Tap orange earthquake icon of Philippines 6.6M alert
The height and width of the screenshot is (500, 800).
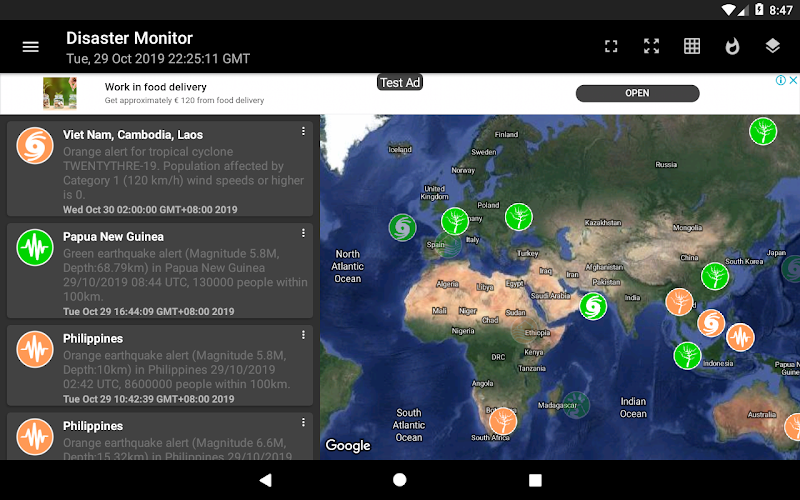point(35,437)
